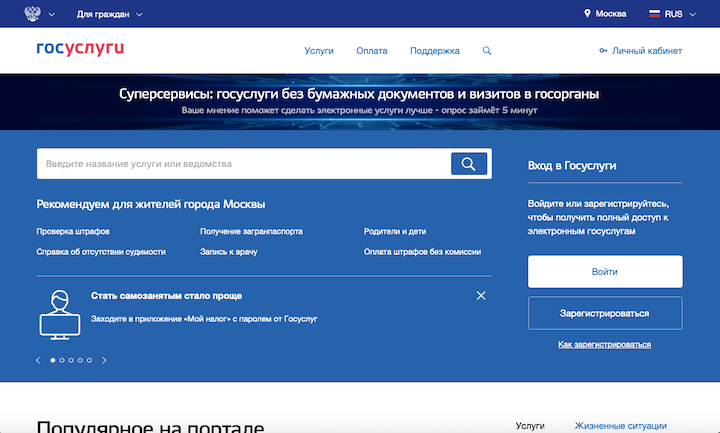
Task: Click the Russian flag icon
Action: 654,14
